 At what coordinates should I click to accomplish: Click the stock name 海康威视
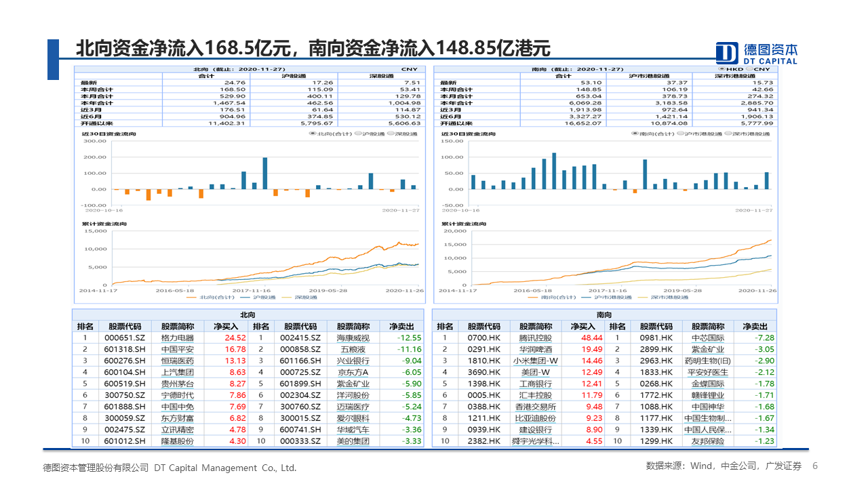pos(353,338)
